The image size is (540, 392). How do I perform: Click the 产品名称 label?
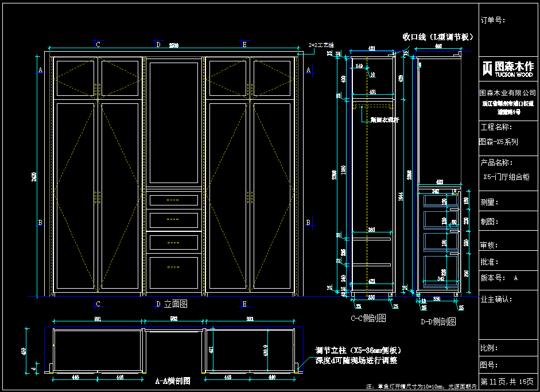pyautogui.click(x=496, y=162)
